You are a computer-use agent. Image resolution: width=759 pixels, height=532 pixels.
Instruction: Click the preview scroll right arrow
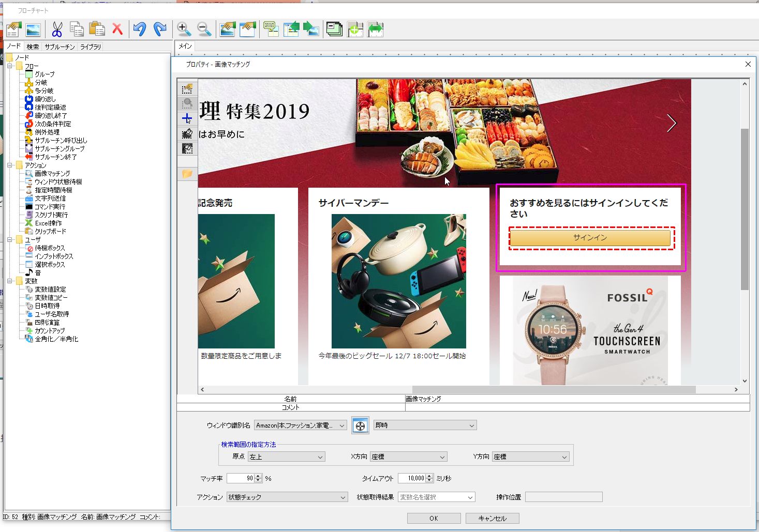(736, 390)
